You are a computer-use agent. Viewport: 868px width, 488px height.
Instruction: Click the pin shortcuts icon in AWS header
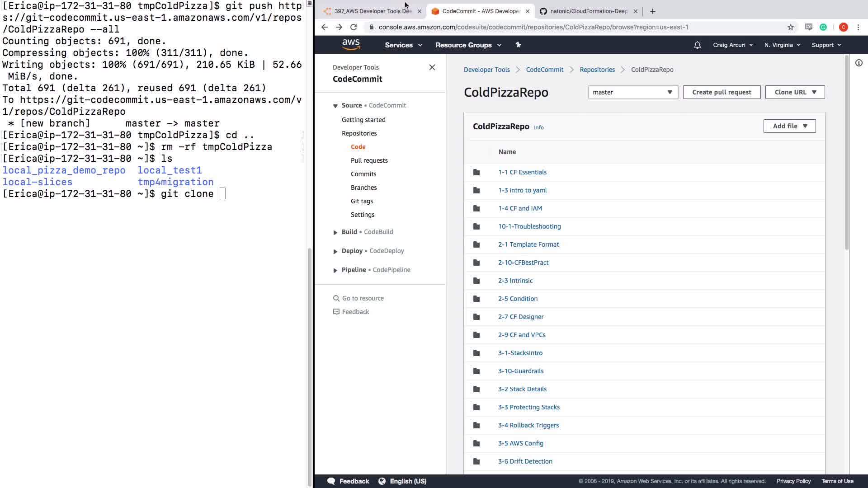pos(518,45)
